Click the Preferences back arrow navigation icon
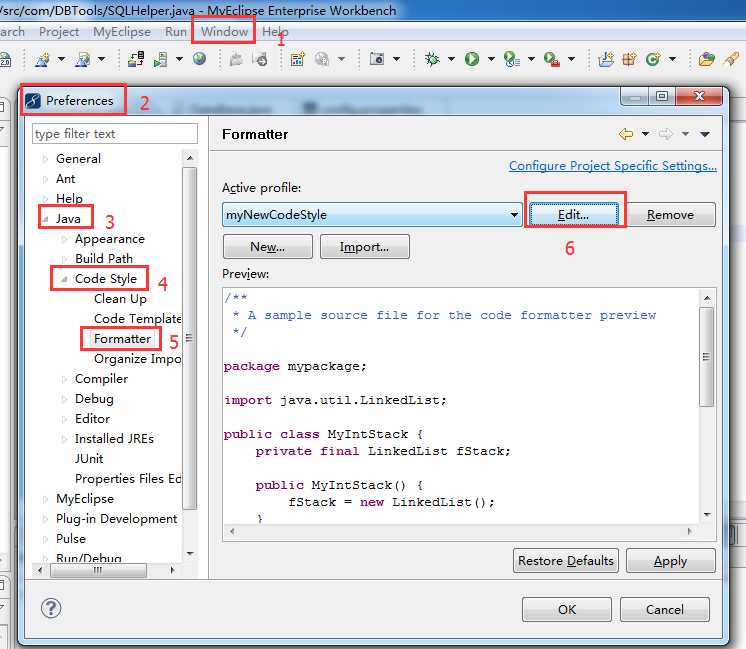 [626, 134]
